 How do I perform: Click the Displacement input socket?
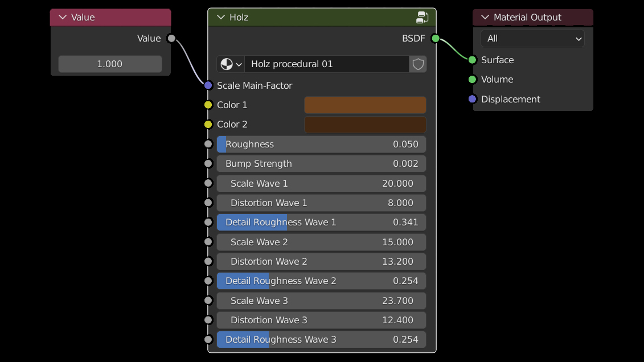[472, 99]
